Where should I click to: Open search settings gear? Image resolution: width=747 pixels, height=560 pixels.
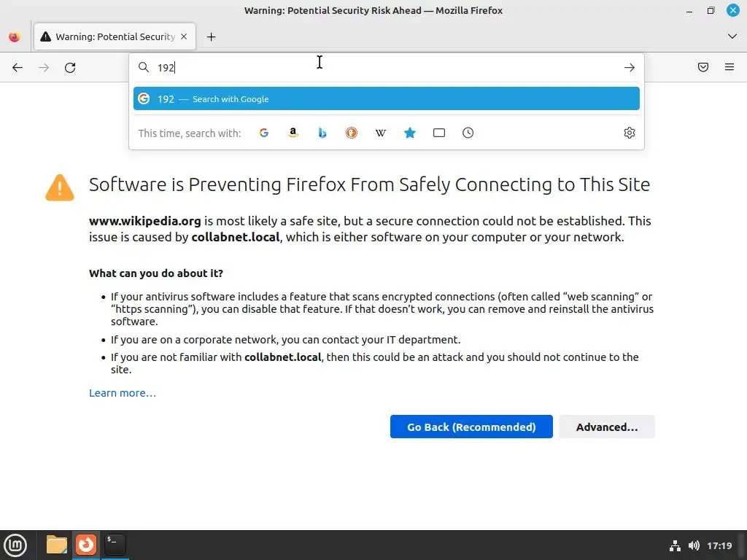tap(630, 133)
